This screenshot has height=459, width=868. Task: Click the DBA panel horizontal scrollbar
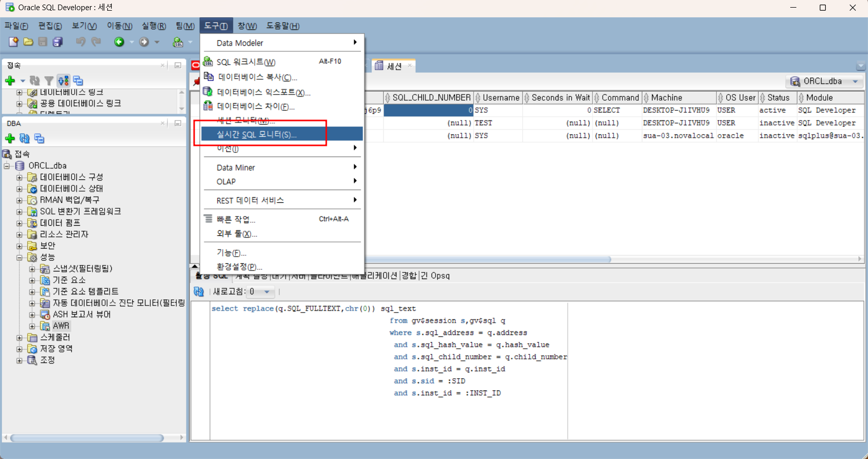(x=87, y=438)
